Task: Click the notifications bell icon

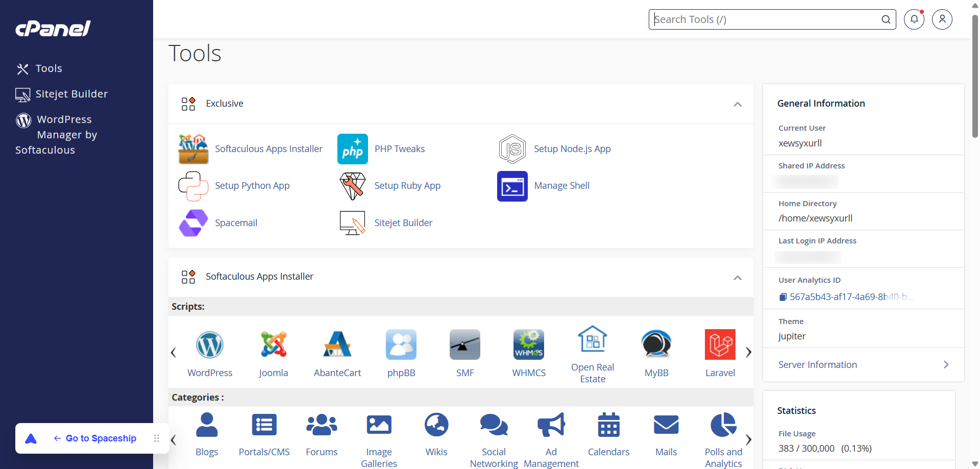Action: point(914,19)
